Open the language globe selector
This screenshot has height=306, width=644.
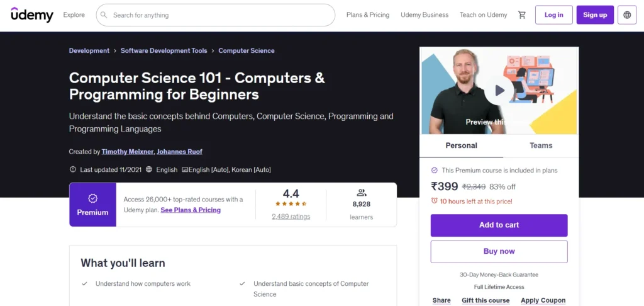point(627,15)
